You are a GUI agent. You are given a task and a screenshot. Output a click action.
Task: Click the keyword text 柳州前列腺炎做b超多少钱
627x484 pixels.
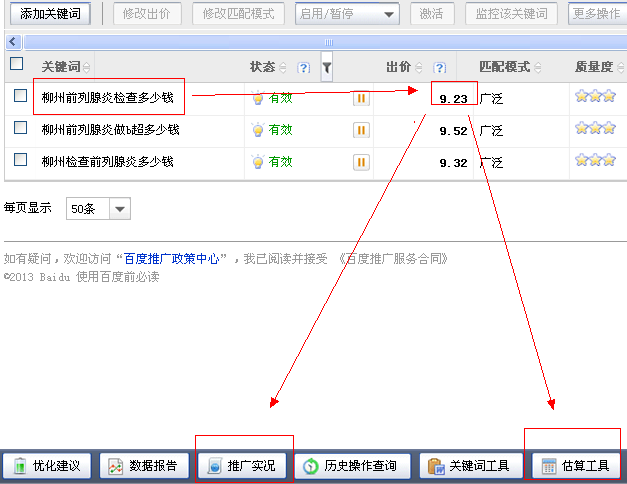pos(110,129)
